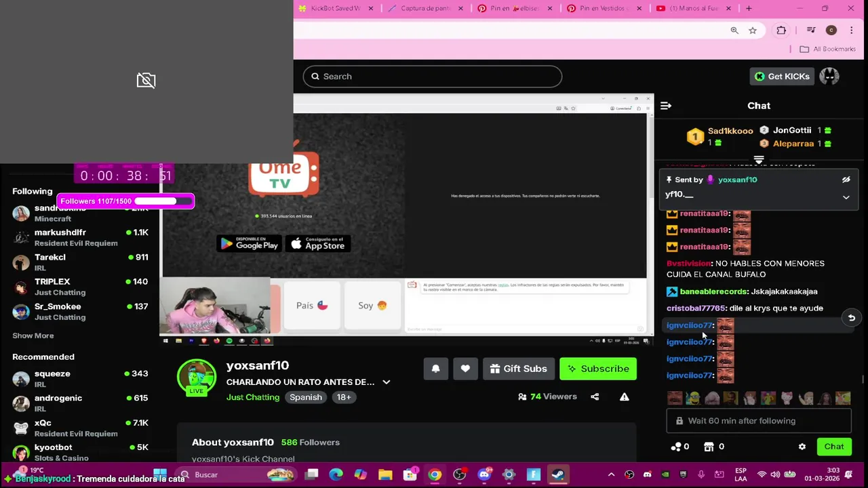Click the Gift Subs button
The width and height of the screenshot is (868, 488).
click(519, 369)
